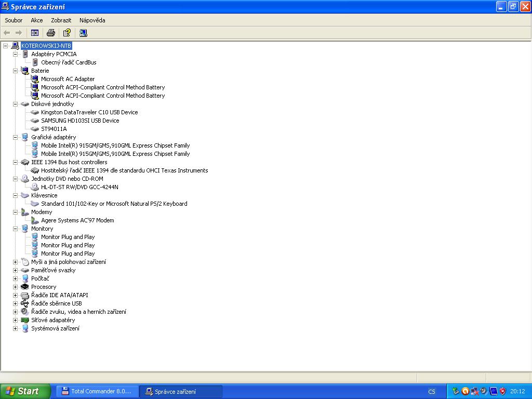Click the Síťové adapatéry network card icon

[x=25, y=320]
